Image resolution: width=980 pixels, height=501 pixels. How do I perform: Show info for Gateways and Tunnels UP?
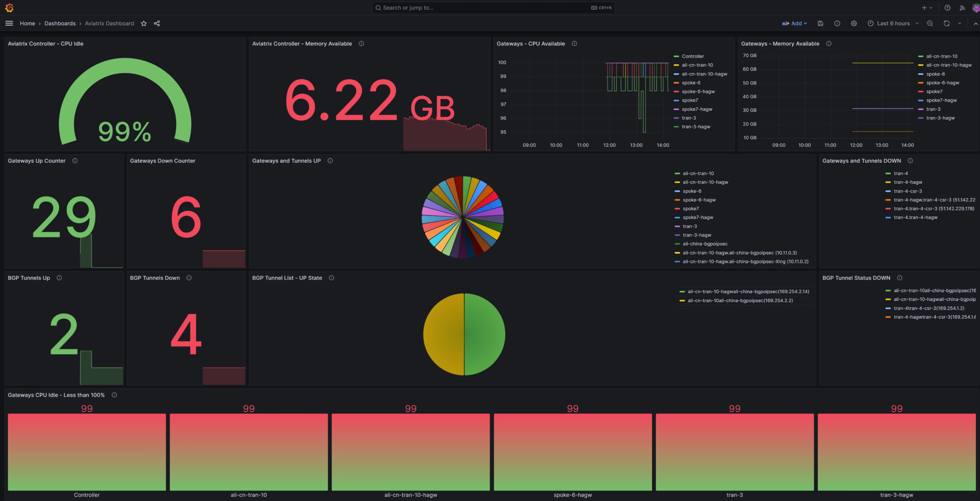coord(330,161)
